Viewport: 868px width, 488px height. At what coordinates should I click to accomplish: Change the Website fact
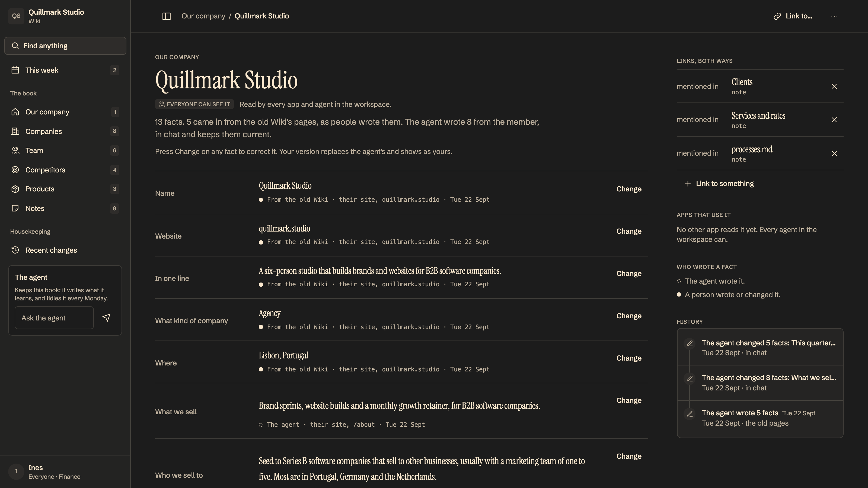pos(629,231)
